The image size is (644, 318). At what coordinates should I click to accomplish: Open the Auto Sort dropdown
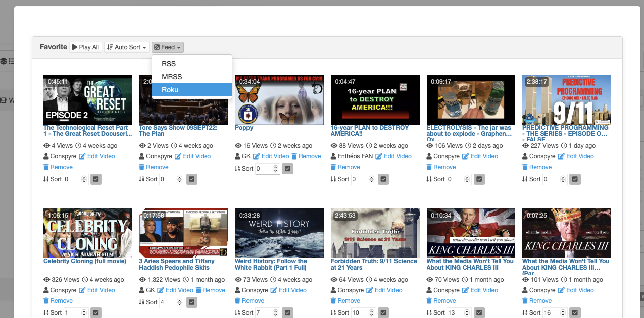127,47
